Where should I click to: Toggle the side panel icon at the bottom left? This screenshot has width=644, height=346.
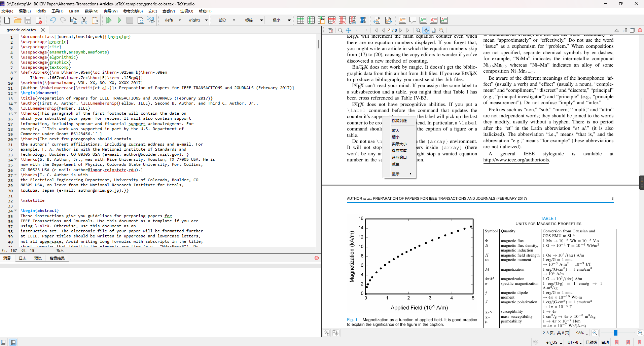coord(3,342)
